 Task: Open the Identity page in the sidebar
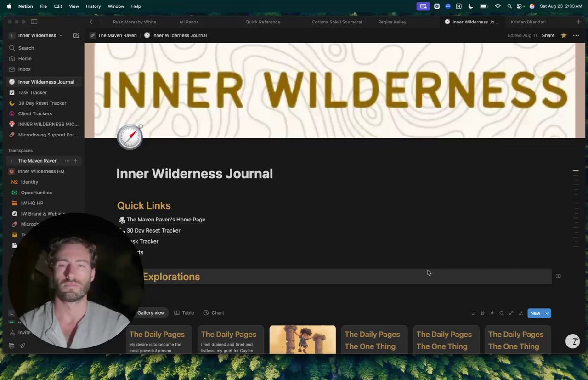29,182
